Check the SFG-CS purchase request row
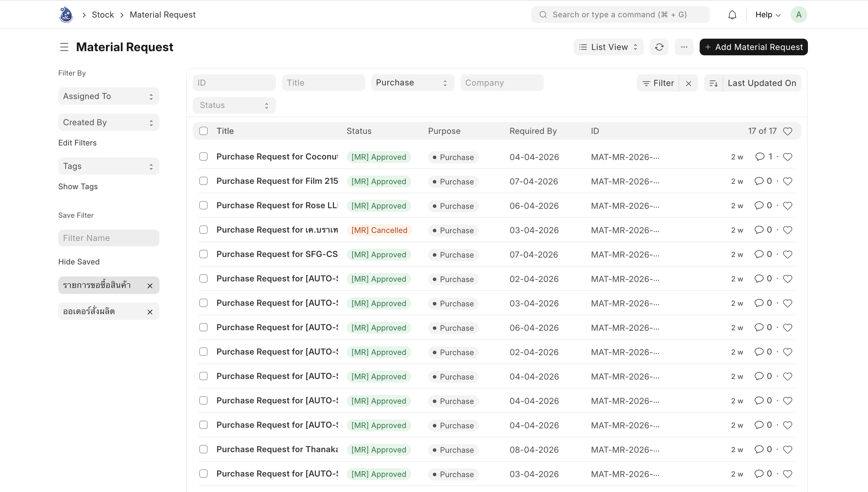The height and width of the screenshot is (492, 868). [203, 254]
